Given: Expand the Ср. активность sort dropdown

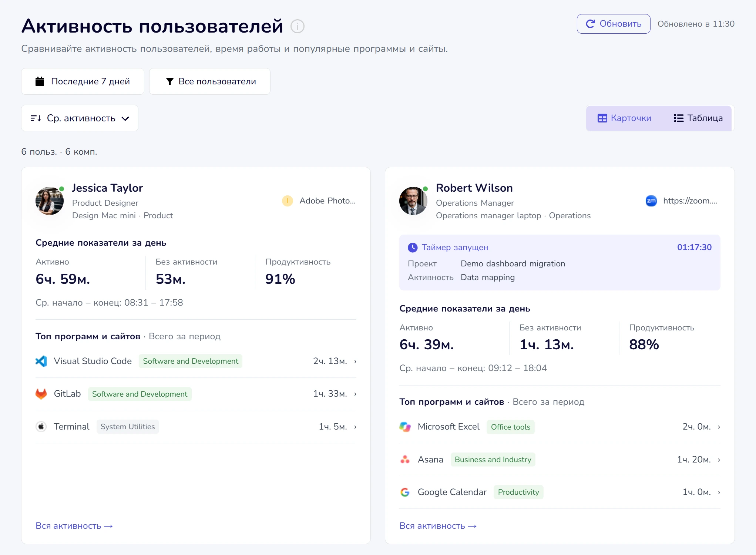Looking at the screenshot, I should point(80,118).
